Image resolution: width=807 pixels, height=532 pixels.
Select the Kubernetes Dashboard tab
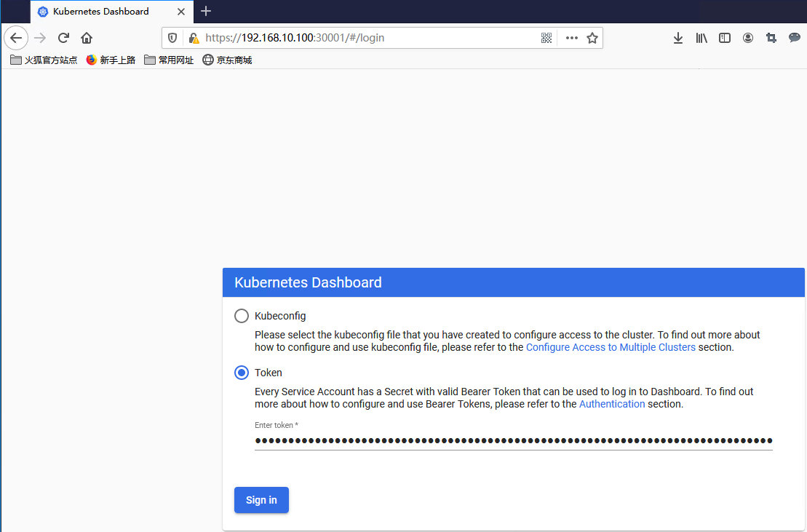click(112, 12)
